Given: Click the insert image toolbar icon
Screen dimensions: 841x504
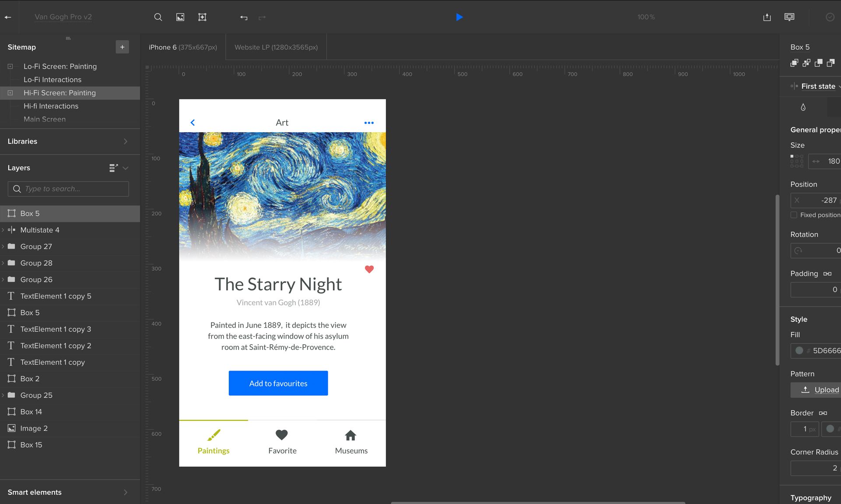Looking at the screenshot, I should pyautogui.click(x=180, y=17).
